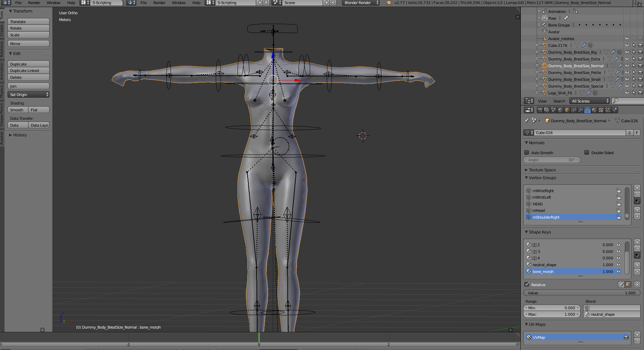Open the Particles properties tab icon

[608, 110]
